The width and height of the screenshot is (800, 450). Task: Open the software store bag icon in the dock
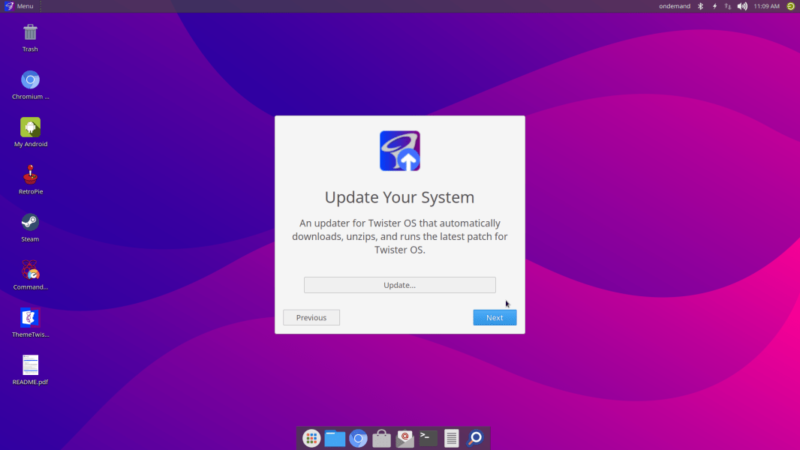coord(382,438)
